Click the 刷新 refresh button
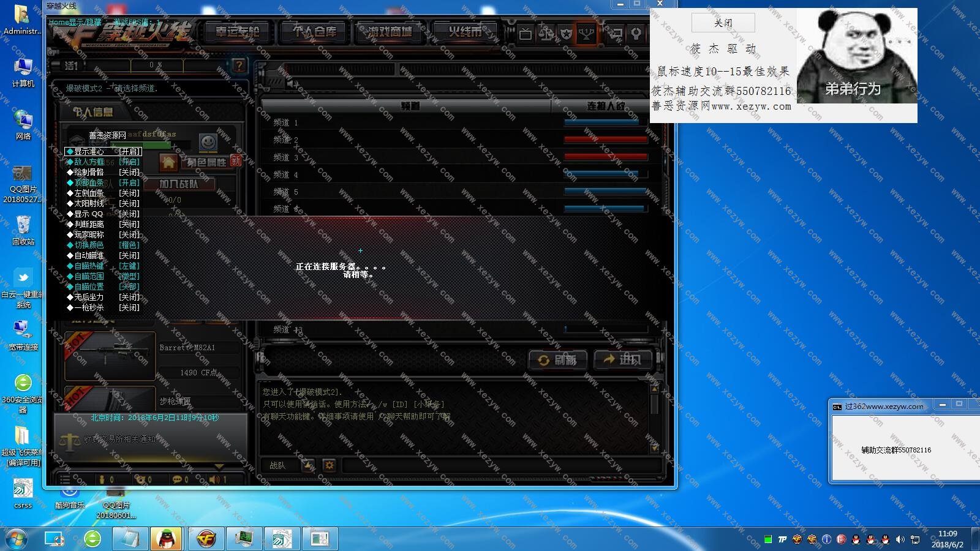Viewport: 980px width, 551px height. [x=558, y=360]
